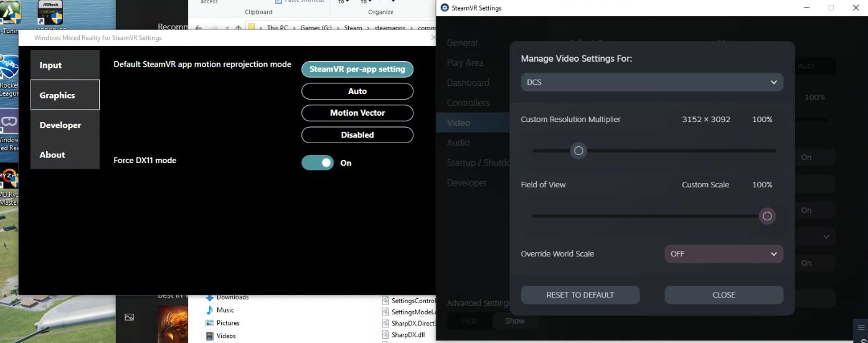The width and height of the screenshot is (868, 343).
Task: Click RESET TO DEFAULT button
Action: 580,295
